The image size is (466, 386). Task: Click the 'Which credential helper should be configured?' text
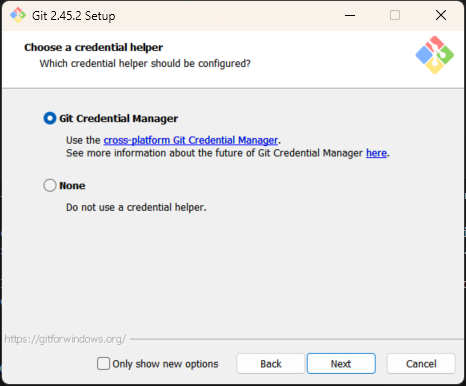[x=145, y=63]
